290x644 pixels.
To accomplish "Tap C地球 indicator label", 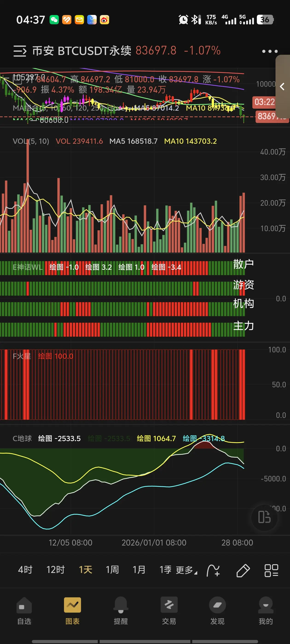I will [22, 438].
